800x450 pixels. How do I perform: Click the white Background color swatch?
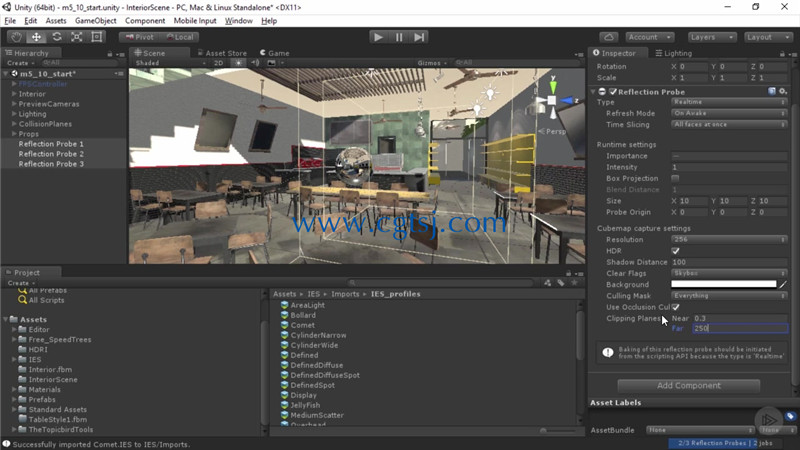(x=723, y=284)
